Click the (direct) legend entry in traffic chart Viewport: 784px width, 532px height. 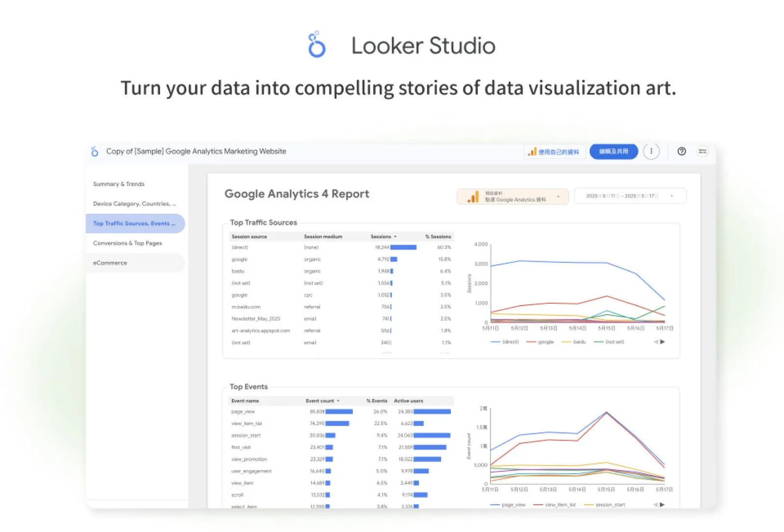coord(505,342)
